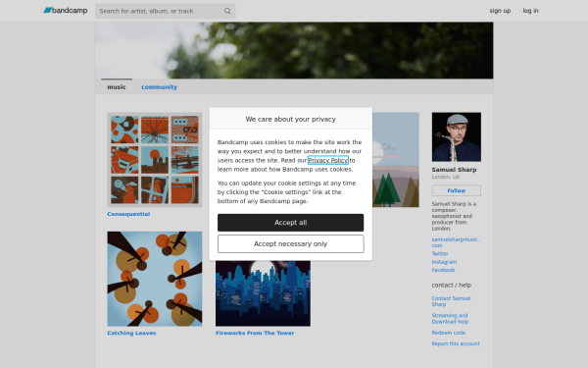Follow Samuel Sharp
Image resolution: width=588 pixels, height=368 pixels.
(x=457, y=190)
